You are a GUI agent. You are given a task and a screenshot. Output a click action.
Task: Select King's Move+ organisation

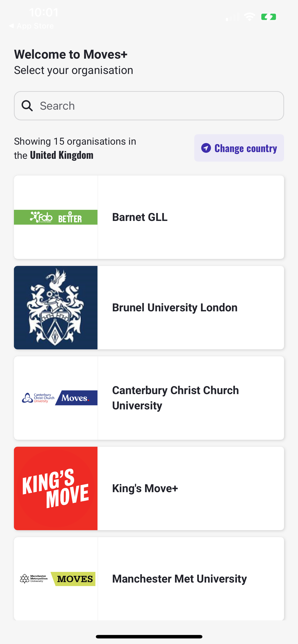click(149, 488)
